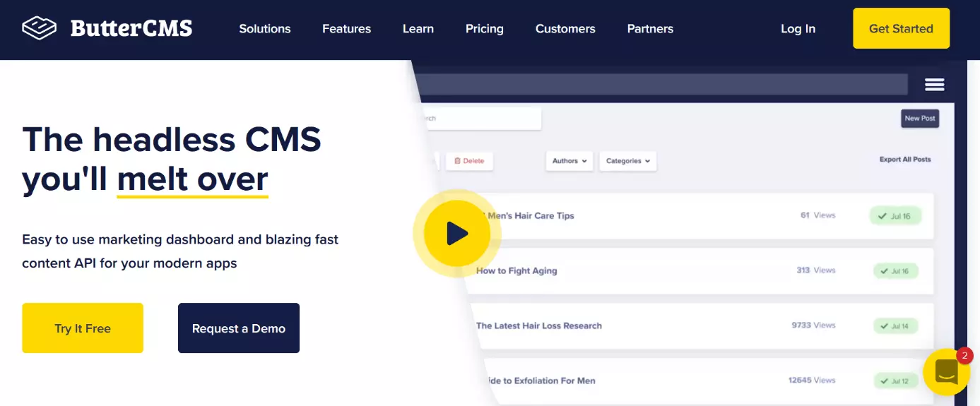
Task: Click Request a Demo button
Action: click(x=239, y=328)
